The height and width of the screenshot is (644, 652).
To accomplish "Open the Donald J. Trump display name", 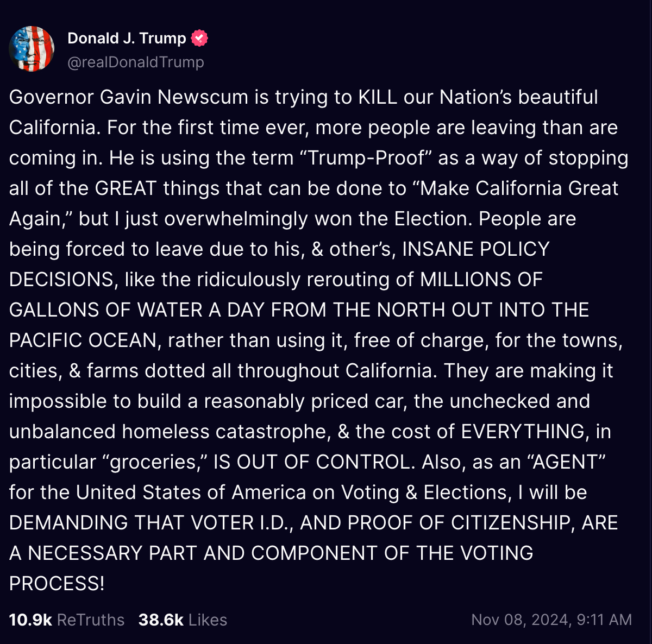I will (127, 38).
